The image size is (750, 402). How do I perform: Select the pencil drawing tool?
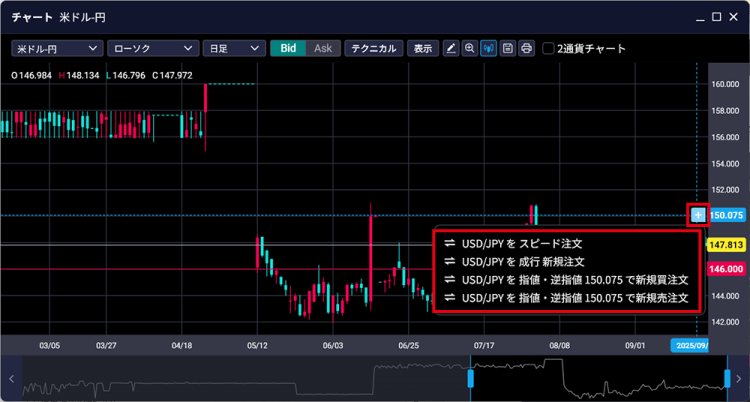click(451, 48)
